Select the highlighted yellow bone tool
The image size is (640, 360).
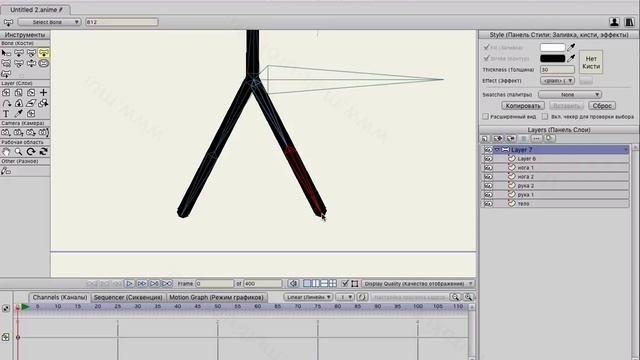(x=44, y=53)
